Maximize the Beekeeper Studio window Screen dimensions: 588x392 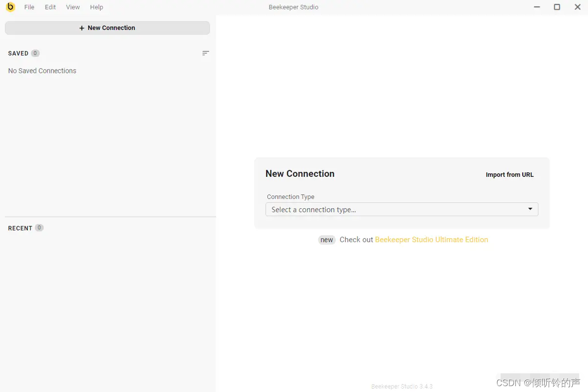pos(557,7)
